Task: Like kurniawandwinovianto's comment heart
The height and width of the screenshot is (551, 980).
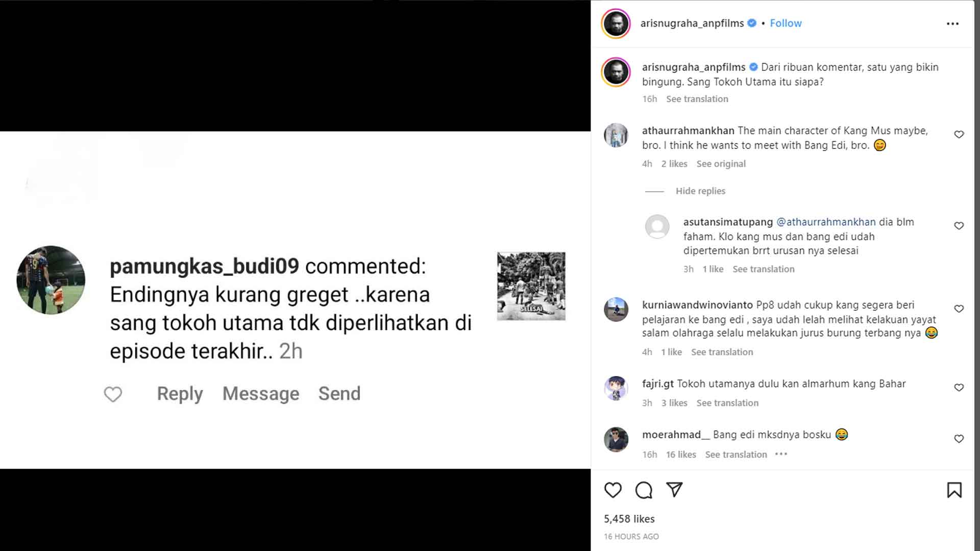Action: pos(959,309)
